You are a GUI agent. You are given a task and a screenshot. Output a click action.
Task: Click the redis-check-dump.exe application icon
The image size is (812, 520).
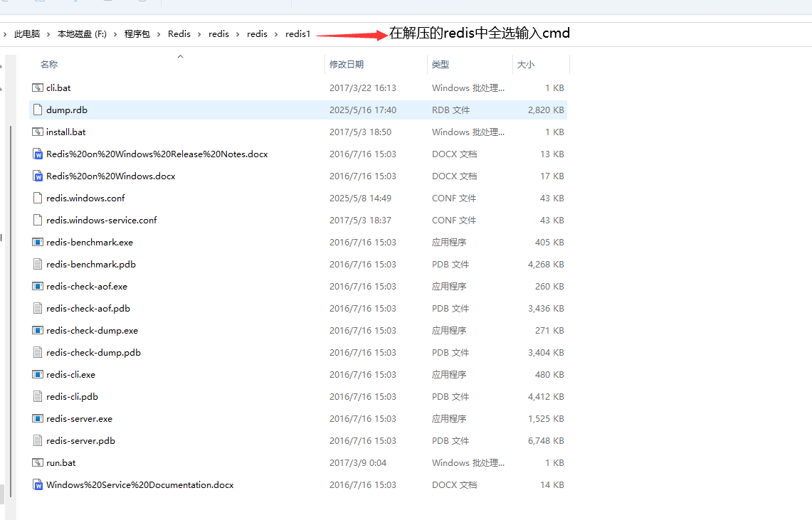[x=37, y=330]
